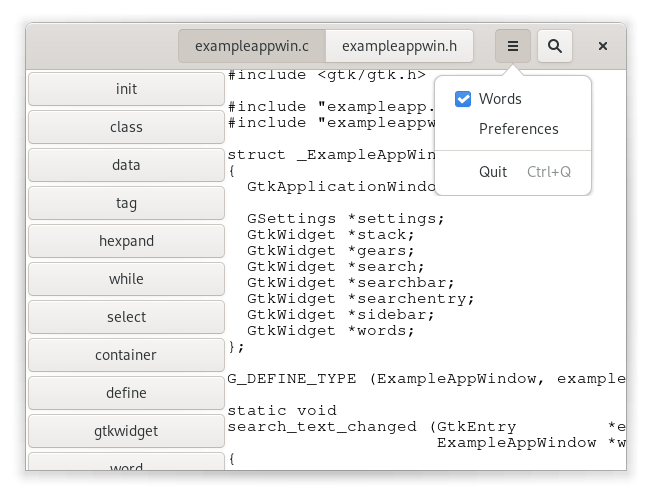
Task: Click the "select" sidebar button
Action: 126,317
